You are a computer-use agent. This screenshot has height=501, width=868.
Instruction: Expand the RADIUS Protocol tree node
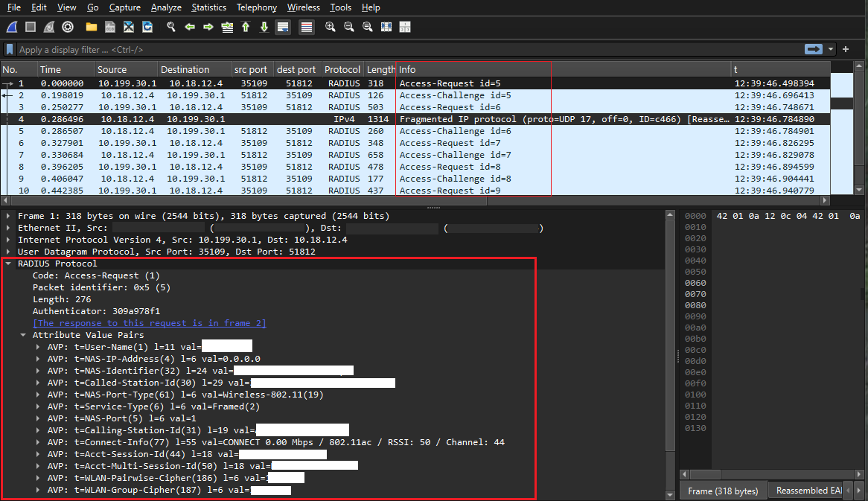click(7, 263)
